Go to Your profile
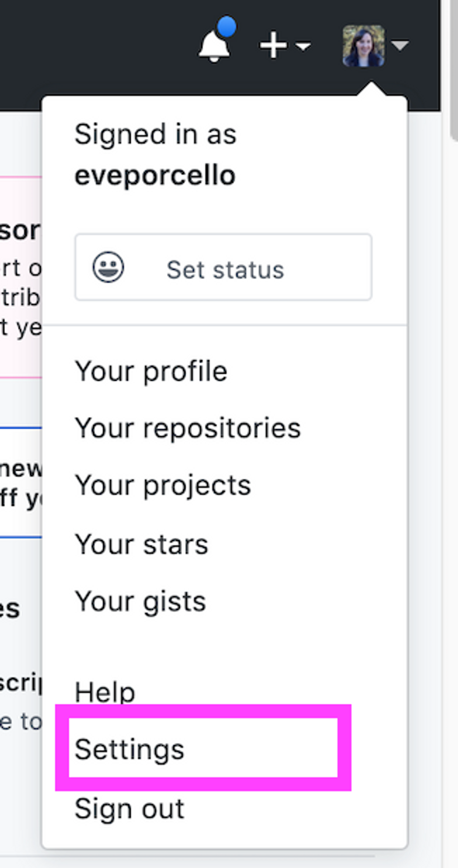Screen dimensions: 458x868 (151, 371)
